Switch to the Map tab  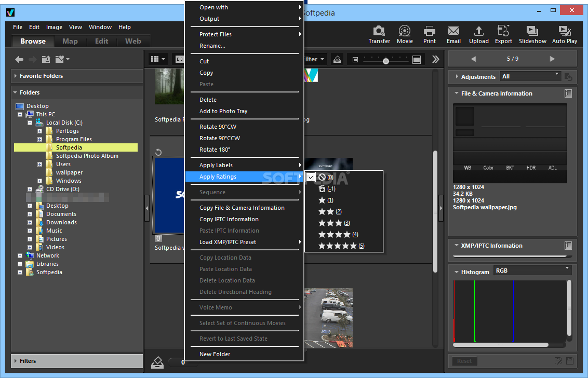70,41
